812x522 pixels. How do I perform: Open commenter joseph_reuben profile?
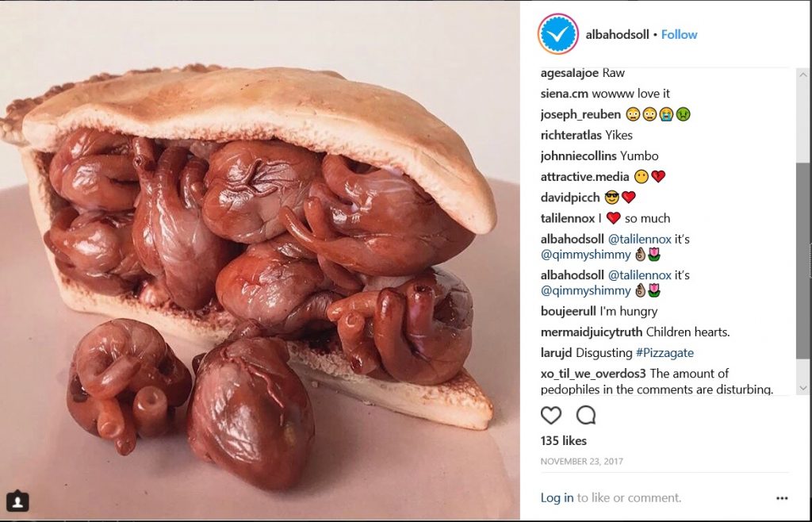[x=580, y=114]
